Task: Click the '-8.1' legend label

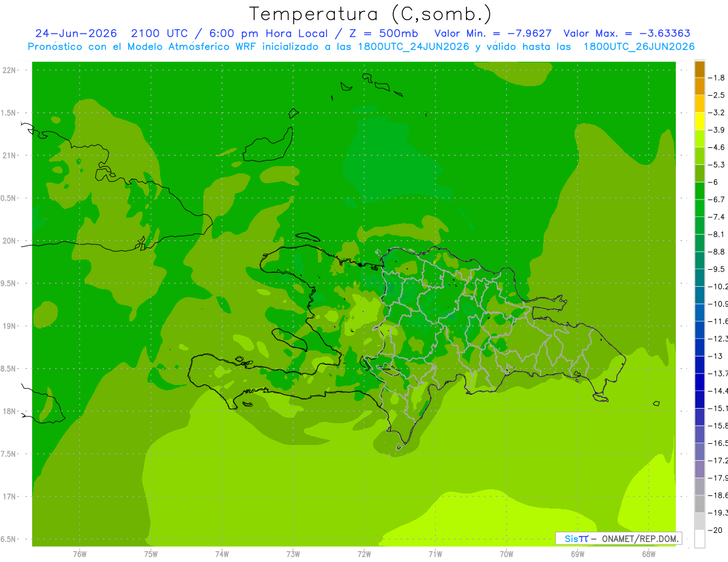Action: [x=716, y=235]
